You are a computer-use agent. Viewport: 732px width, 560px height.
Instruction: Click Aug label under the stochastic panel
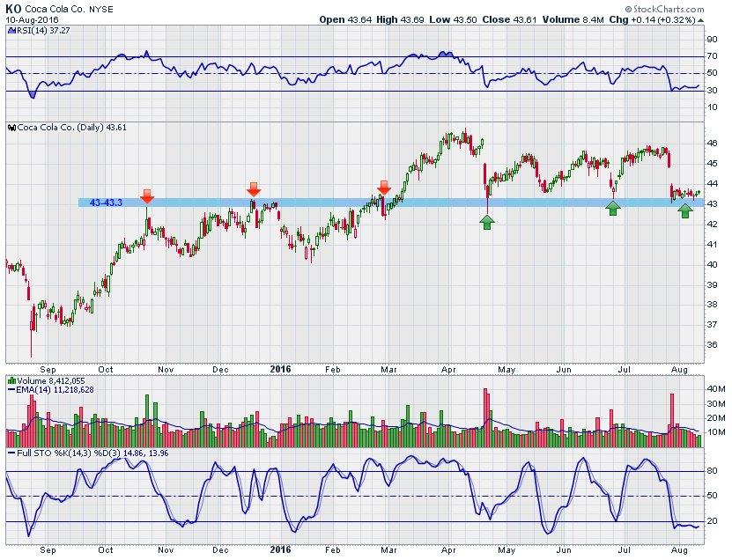[x=679, y=549]
